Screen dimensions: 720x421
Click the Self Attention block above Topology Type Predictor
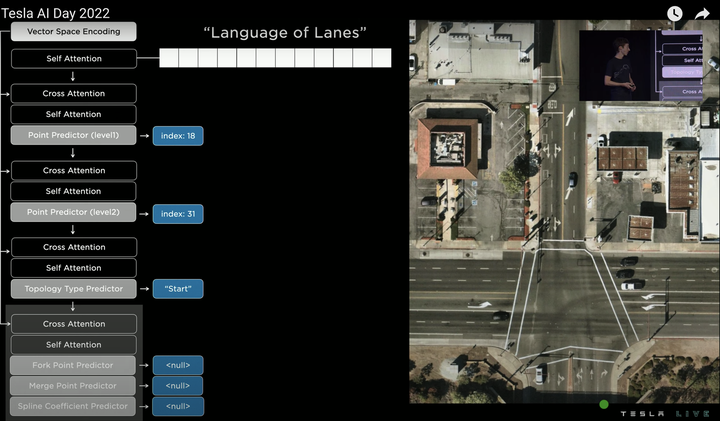click(73, 268)
